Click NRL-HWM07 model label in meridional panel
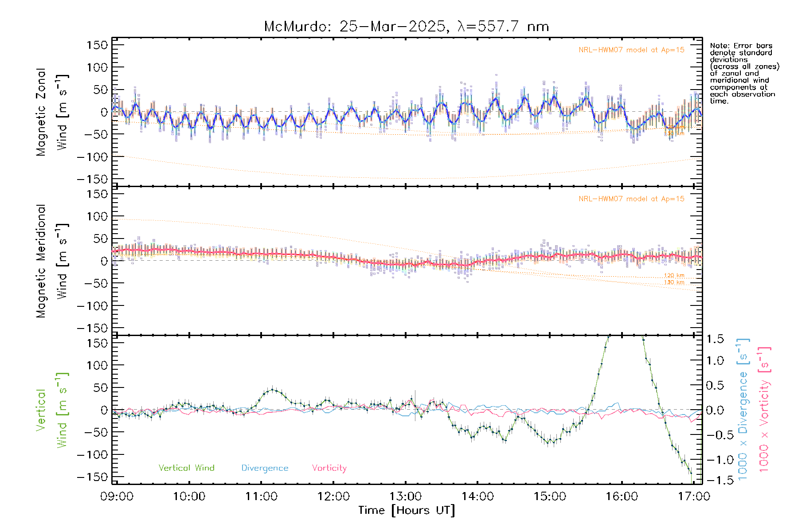 coord(631,199)
